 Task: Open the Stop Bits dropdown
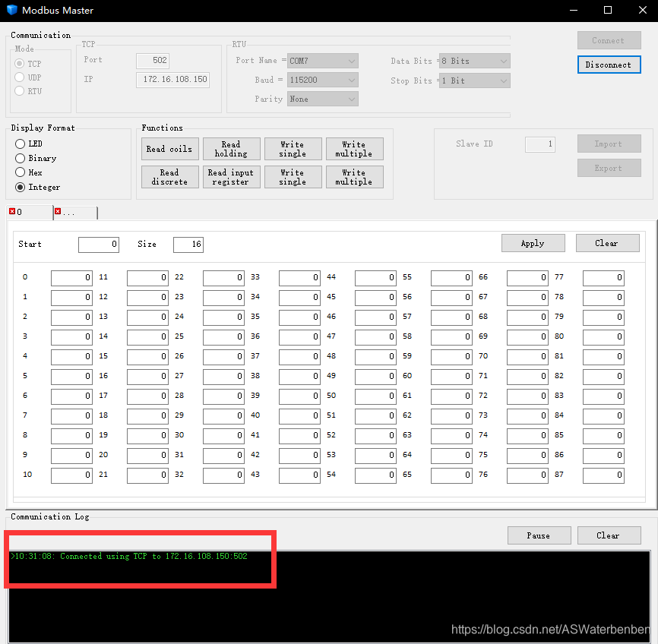pyautogui.click(x=475, y=80)
